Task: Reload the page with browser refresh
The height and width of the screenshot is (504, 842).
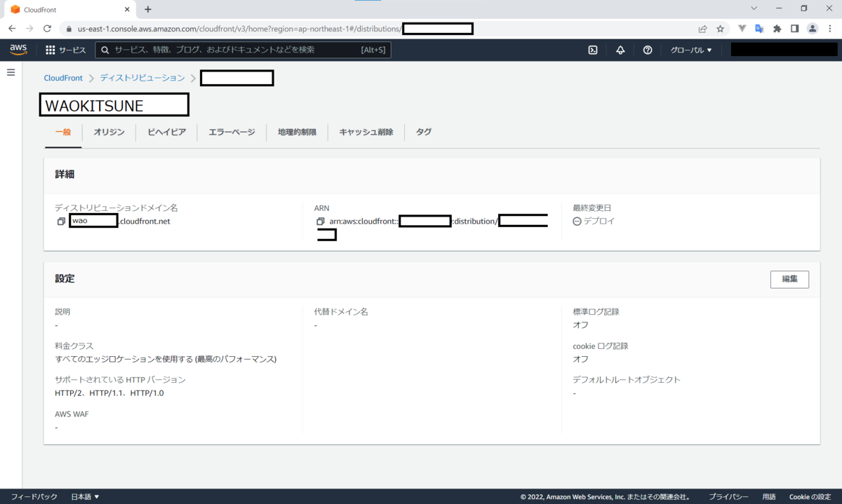Action: tap(47, 29)
